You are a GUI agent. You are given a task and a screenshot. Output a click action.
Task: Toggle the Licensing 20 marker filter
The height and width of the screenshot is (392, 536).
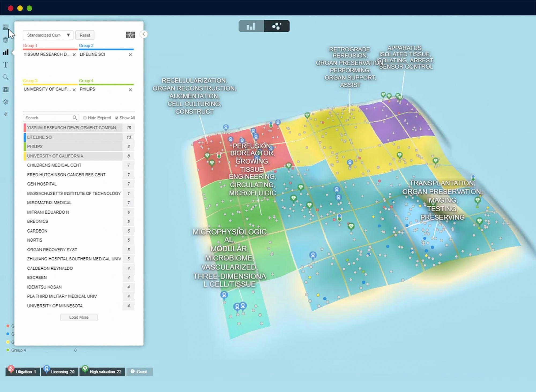(x=59, y=372)
